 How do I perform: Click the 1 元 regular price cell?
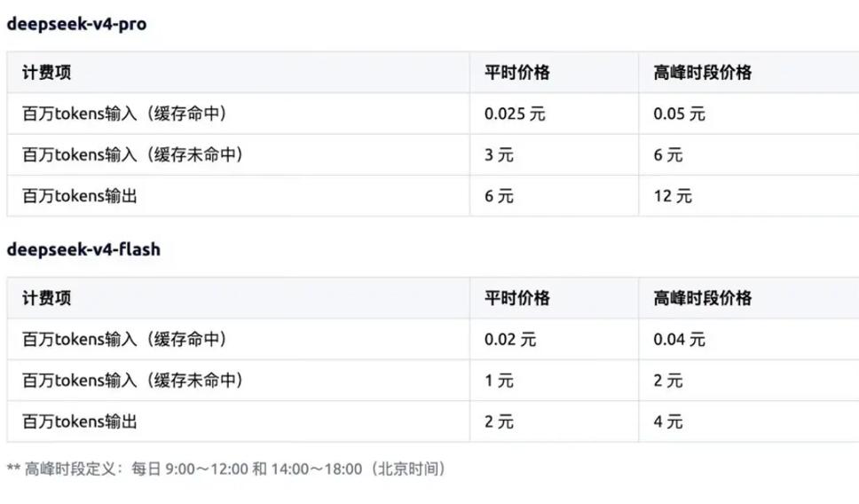[x=499, y=381]
